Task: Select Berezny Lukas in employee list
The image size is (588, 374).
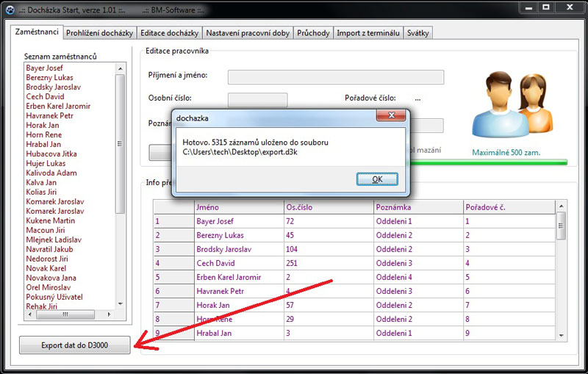Action: 49,78
